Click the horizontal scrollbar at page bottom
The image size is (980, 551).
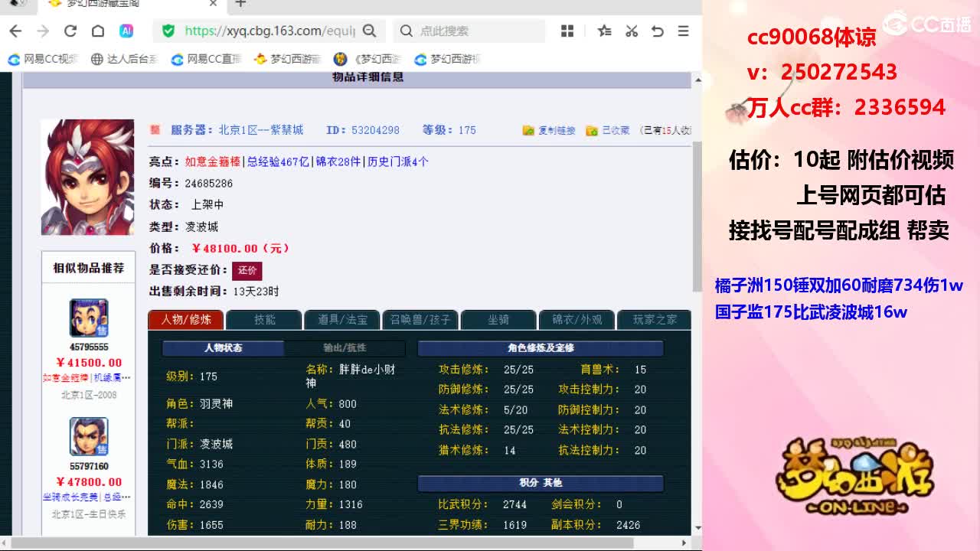[x=322, y=543]
